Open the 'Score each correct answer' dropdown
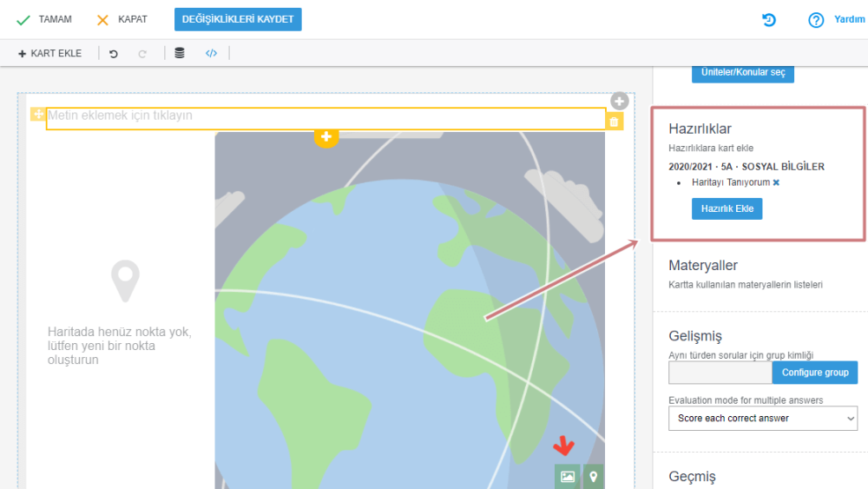 click(763, 418)
